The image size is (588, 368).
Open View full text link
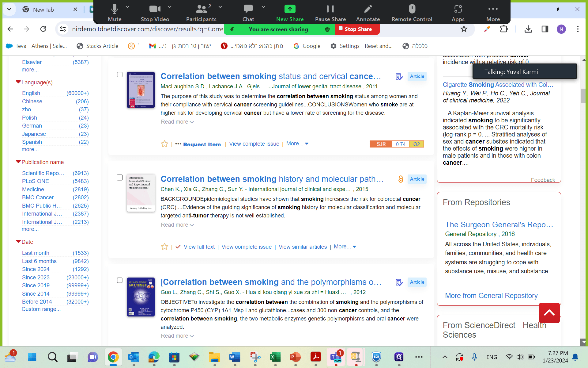pyautogui.click(x=199, y=247)
